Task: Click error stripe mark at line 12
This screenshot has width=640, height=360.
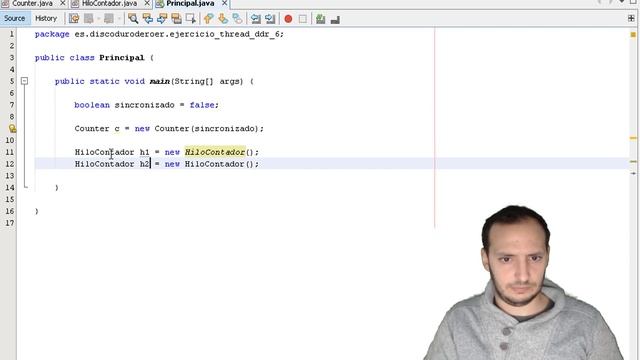Action: click(x=633, y=162)
